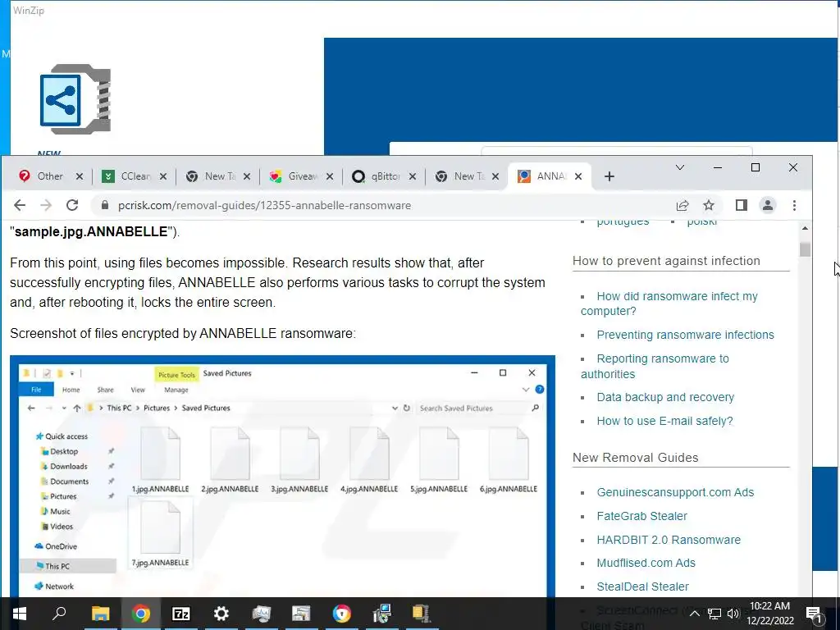Open Data backup and recovery link
This screenshot has height=630, width=840.
(665, 397)
